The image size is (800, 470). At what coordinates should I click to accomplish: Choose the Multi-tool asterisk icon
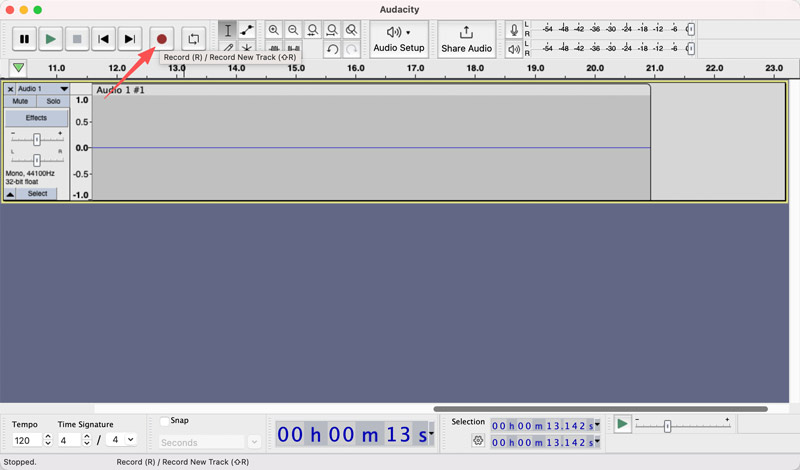(247, 47)
